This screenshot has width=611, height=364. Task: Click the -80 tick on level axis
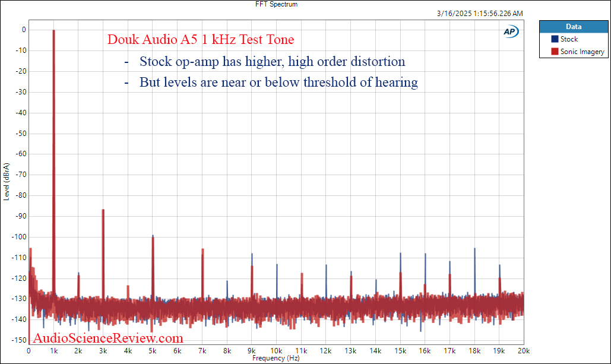coord(21,195)
